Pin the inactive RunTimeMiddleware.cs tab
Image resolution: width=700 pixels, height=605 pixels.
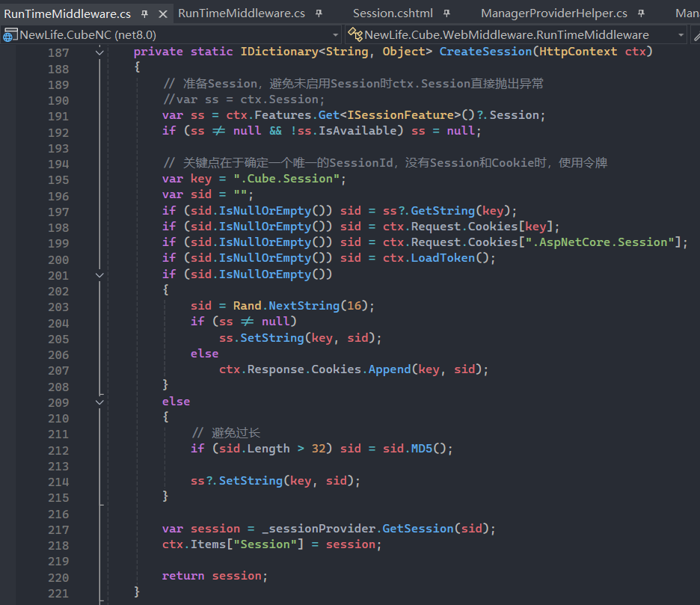319,13
